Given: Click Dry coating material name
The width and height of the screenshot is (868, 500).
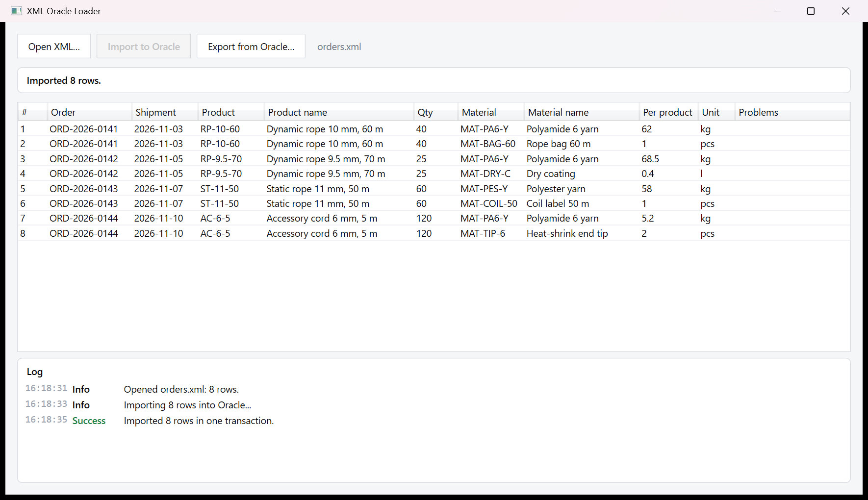Looking at the screenshot, I should point(551,174).
